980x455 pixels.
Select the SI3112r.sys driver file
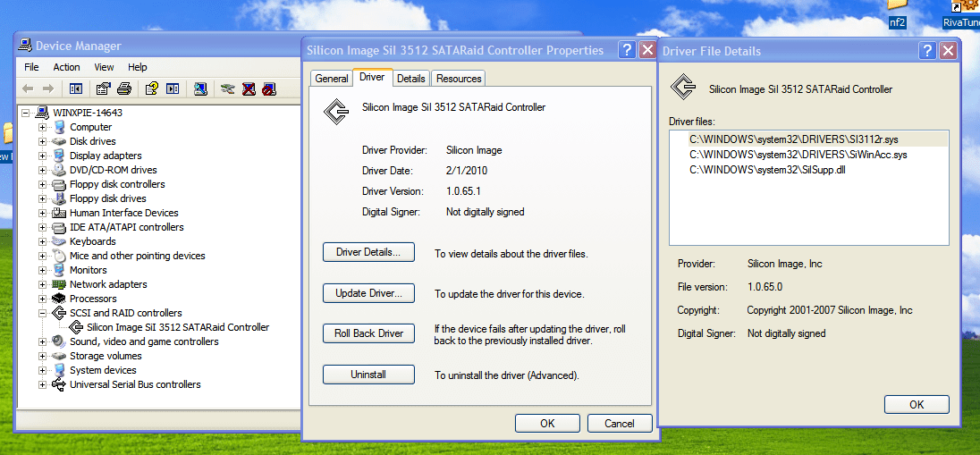tap(794, 139)
